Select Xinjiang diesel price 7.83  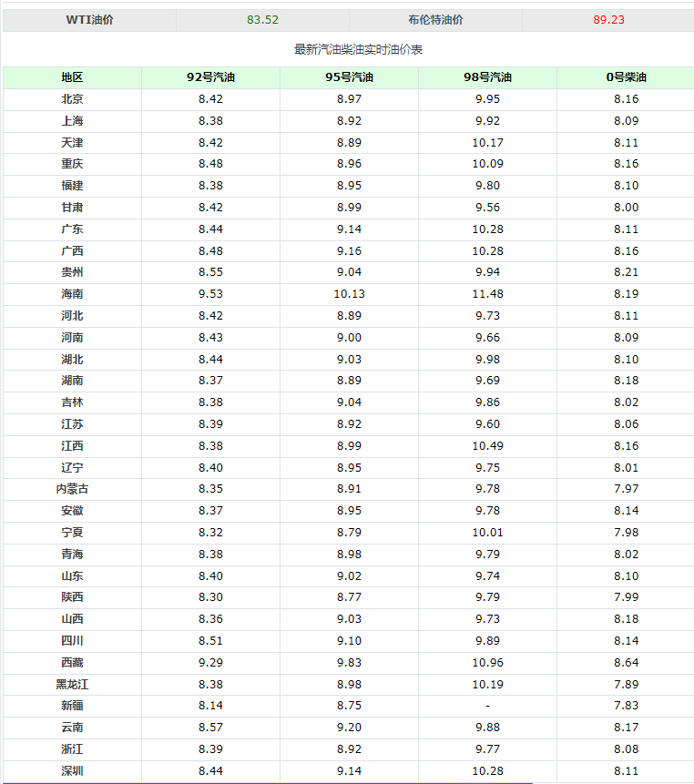click(626, 706)
